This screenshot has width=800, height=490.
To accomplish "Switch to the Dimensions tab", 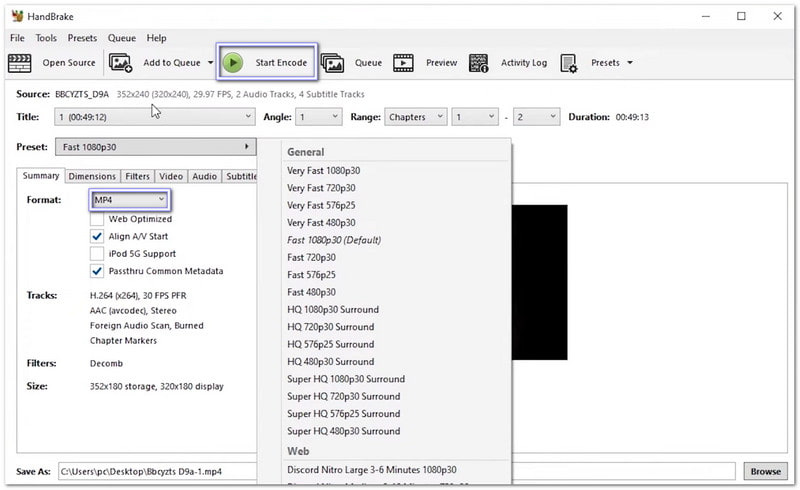I will (92, 176).
